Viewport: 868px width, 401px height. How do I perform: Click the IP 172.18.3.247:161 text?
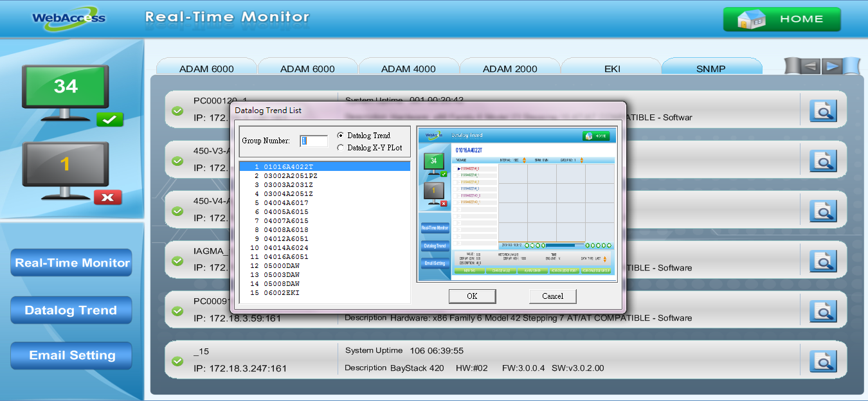[x=240, y=369]
